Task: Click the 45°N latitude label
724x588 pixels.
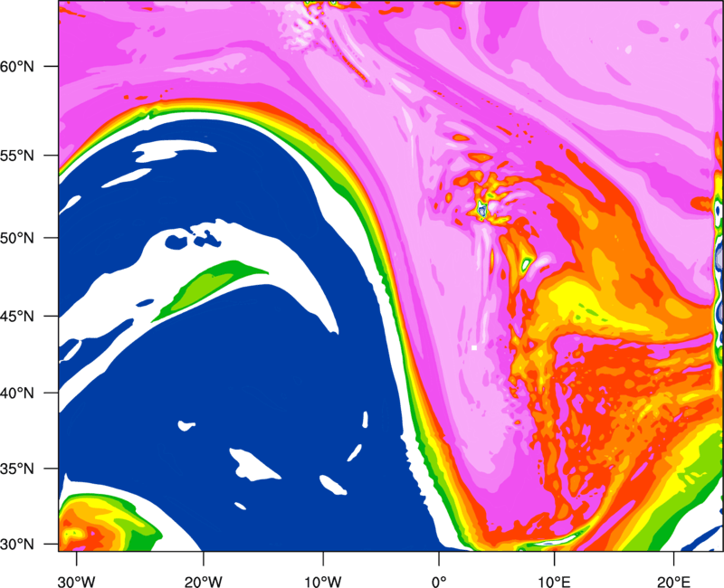Action: [17, 316]
